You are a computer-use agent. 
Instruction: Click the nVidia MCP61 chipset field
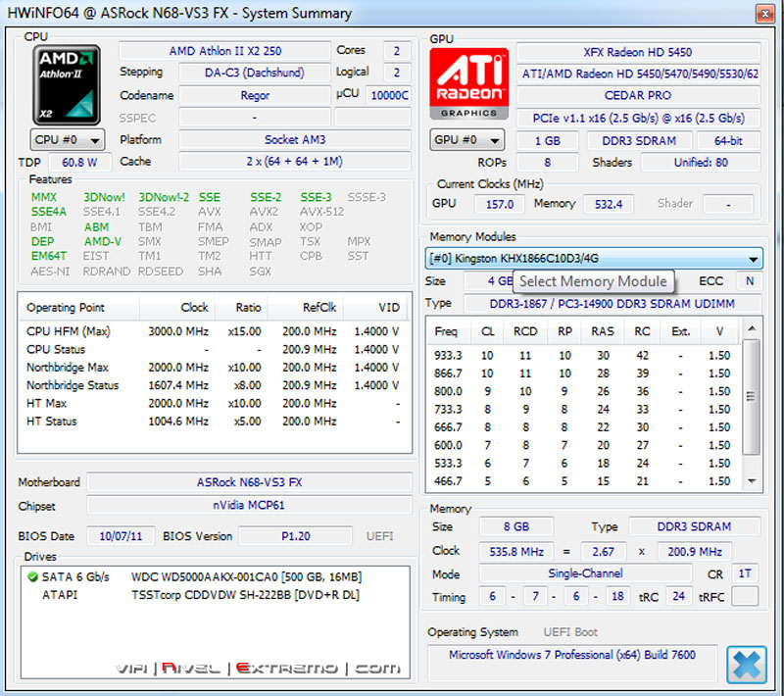tap(250, 505)
